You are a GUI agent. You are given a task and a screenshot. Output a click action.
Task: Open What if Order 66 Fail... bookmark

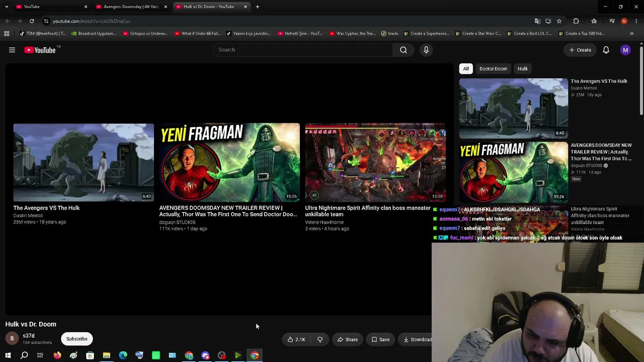198,34
